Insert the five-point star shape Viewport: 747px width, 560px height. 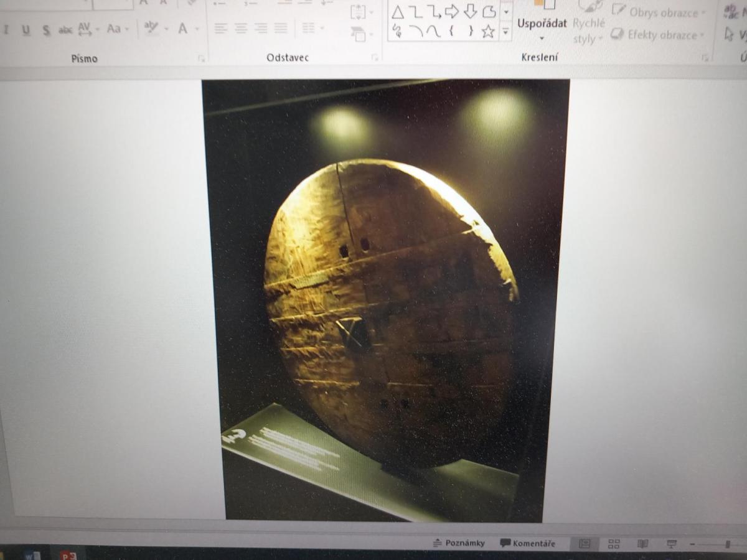(x=489, y=31)
